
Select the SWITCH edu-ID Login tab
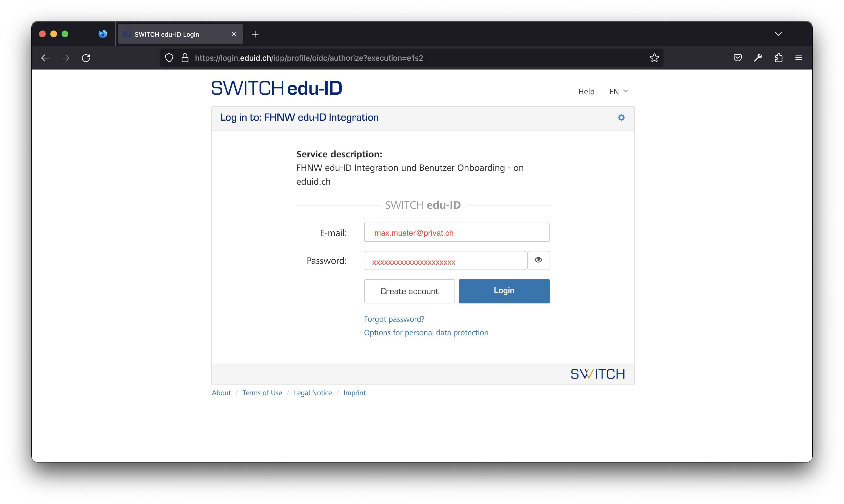pyautogui.click(x=180, y=34)
